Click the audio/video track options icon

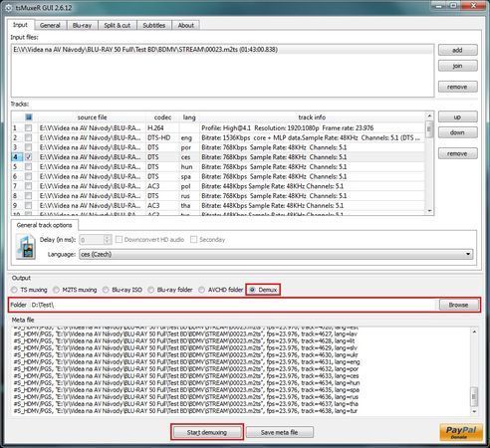(25, 247)
